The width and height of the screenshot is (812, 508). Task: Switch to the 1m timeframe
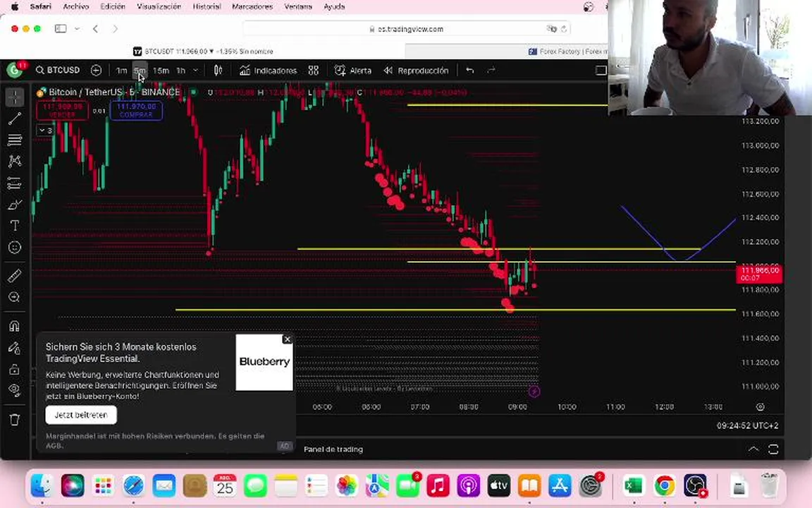pos(121,71)
